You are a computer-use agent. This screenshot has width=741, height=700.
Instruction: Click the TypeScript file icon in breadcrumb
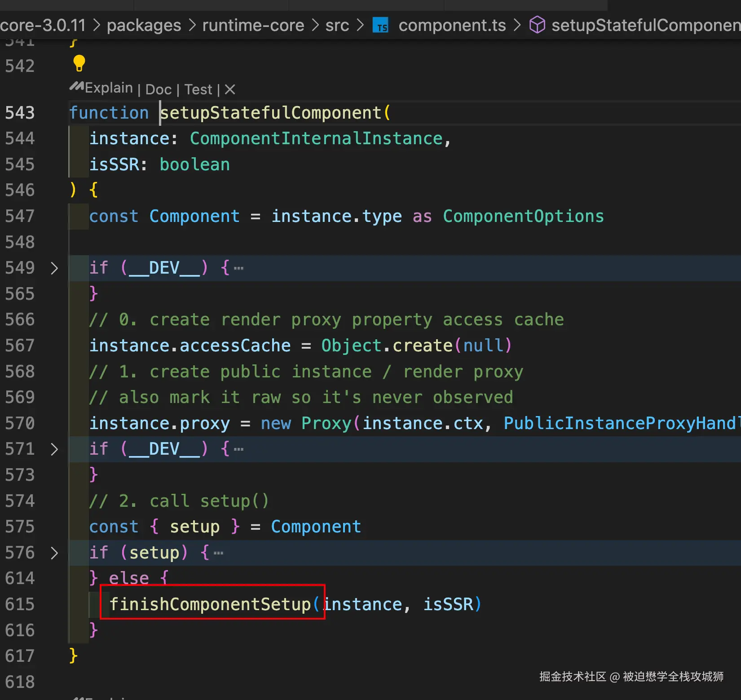pos(380,26)
